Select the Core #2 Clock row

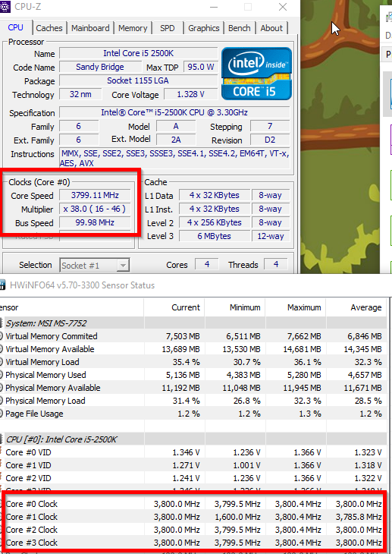(193, 530)
